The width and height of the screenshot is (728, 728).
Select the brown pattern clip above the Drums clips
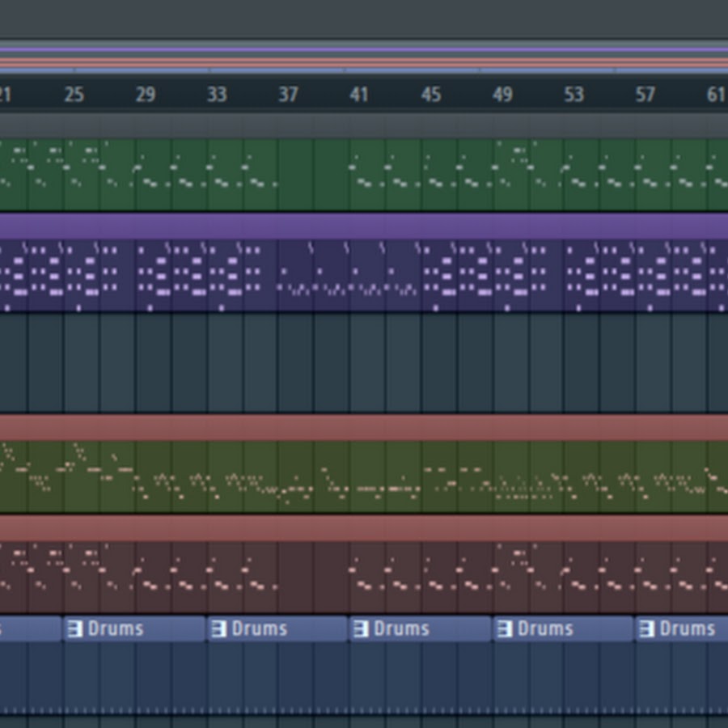pos(364,578)
